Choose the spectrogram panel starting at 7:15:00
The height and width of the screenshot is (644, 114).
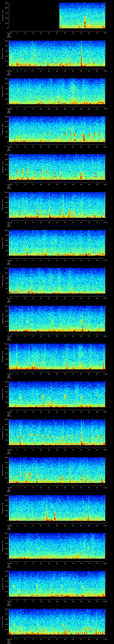57,432
